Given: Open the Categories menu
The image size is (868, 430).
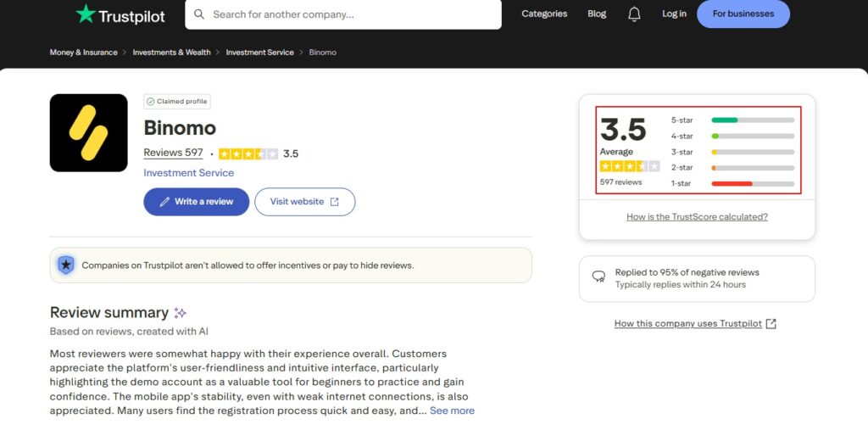Looking at the screenshot, I should tap(544, 14).
